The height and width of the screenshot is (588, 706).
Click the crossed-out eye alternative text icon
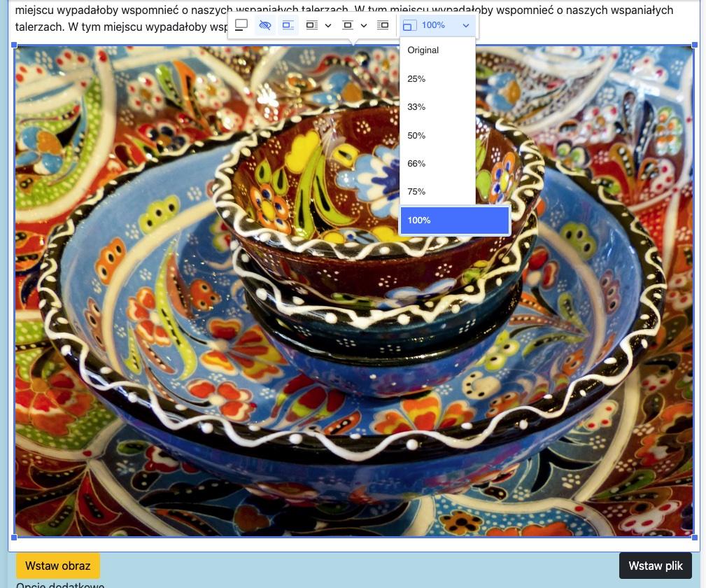point(264,25)
